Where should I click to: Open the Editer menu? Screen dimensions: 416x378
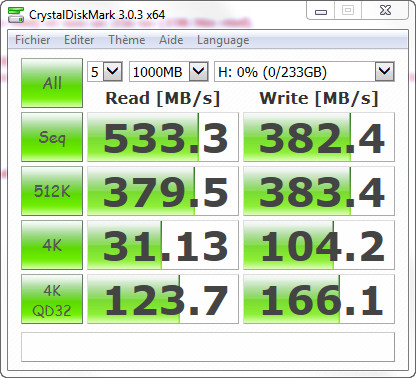[79, 40]
